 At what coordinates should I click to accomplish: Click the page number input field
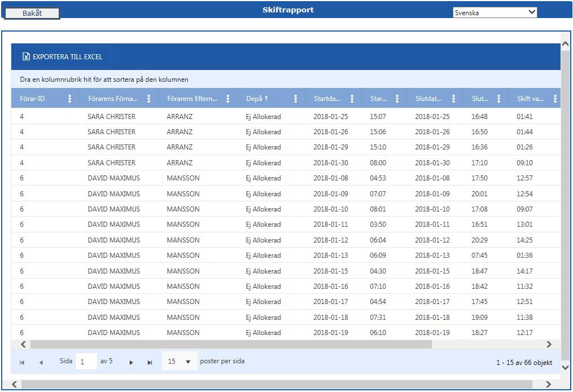[86, 362]
